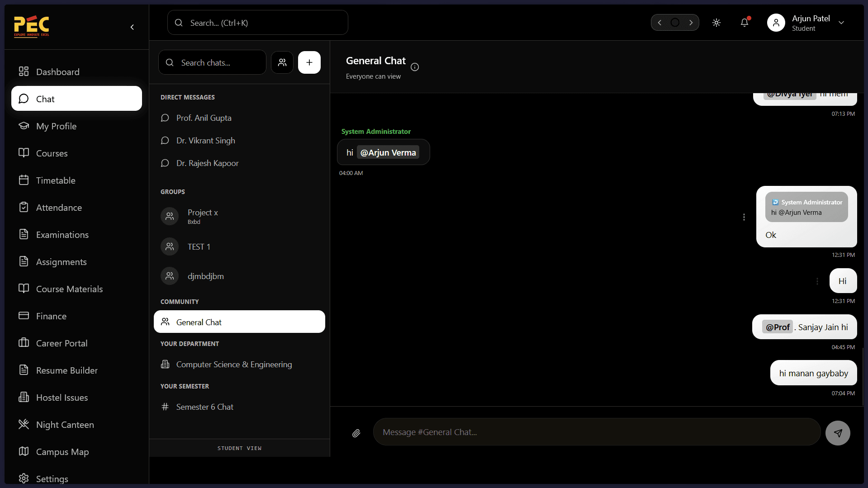Viewport: 868px width, 488px height.
Task: Open the Examinations section
Action: point(62,234)
